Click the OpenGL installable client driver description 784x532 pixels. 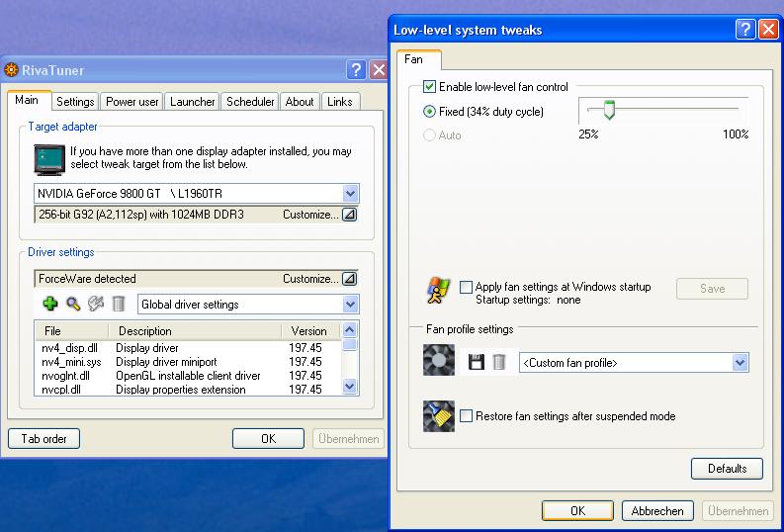tap(188, 376)
